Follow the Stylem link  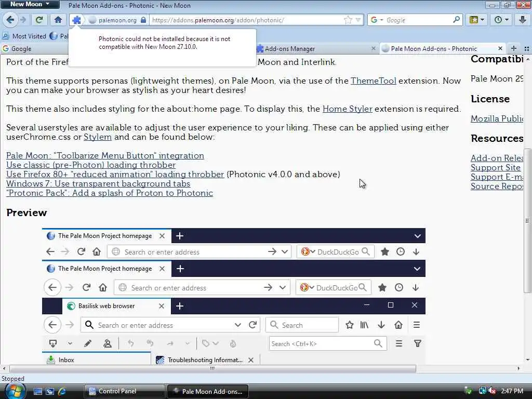[x=97, y=137]
